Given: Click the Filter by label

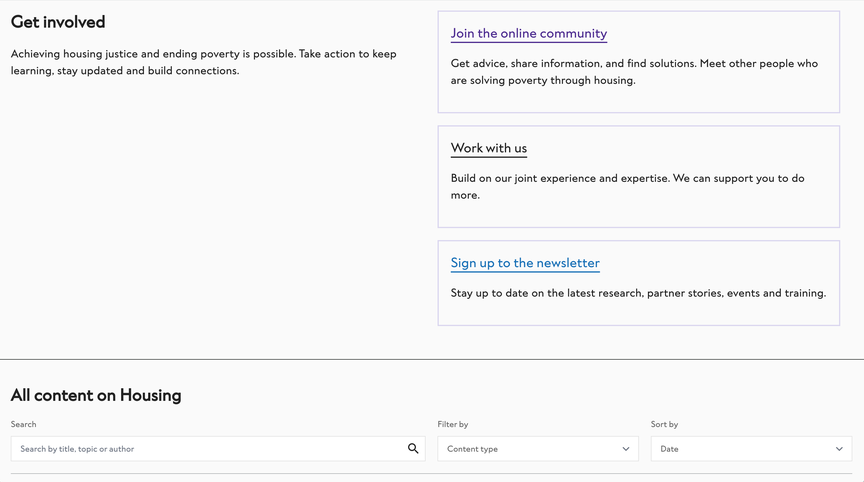Looking at the screenshot, I should pyautogui.click(x=453, y=424).
